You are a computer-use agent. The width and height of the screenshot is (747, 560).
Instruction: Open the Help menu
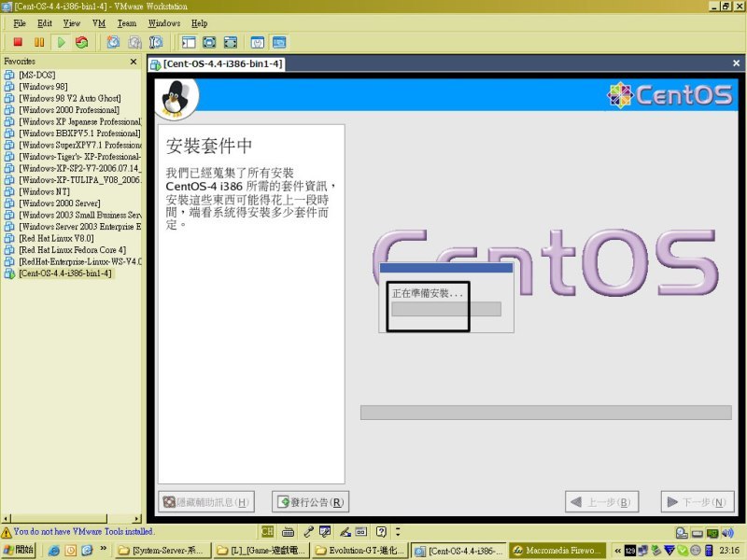point(199,23)
